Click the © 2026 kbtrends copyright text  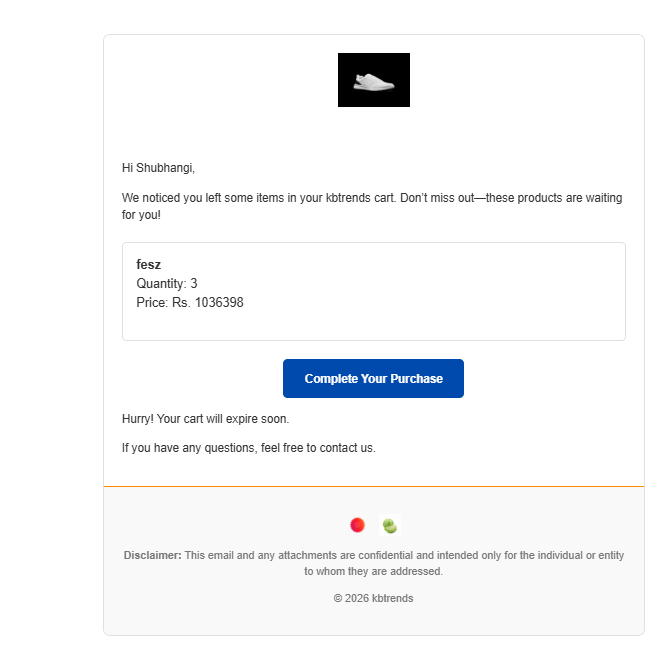pyautogui.click(x=373, y=598)
